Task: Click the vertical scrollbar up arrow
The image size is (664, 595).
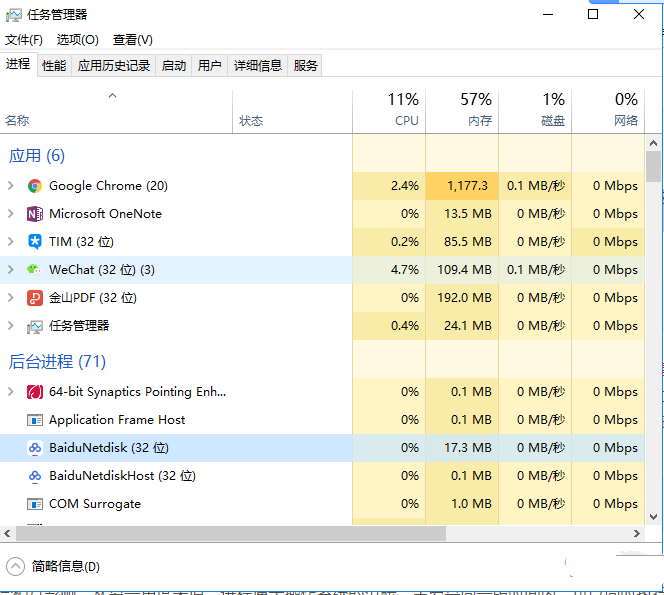Action: pyautogui.click(x=653, y=143)
